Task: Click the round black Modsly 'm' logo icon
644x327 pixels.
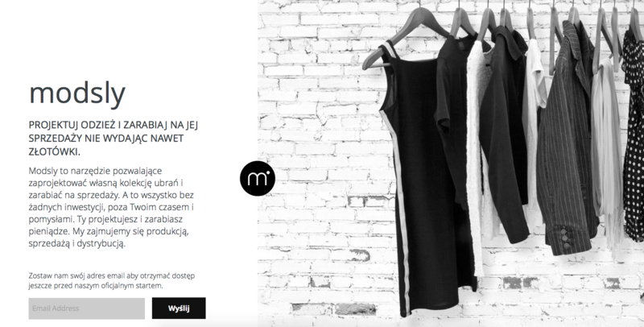Action: pos(258,178)
